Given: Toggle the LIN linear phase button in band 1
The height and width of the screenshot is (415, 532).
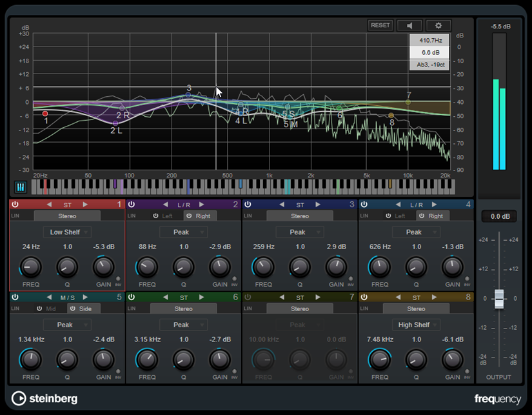Looking at the screenshot, I should point(15,216).
